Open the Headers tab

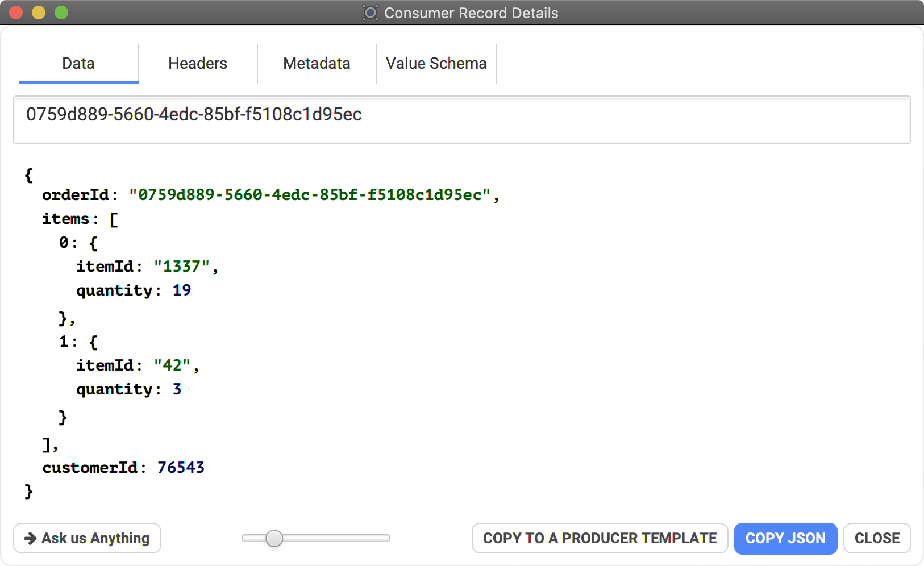tap(198, 64)
